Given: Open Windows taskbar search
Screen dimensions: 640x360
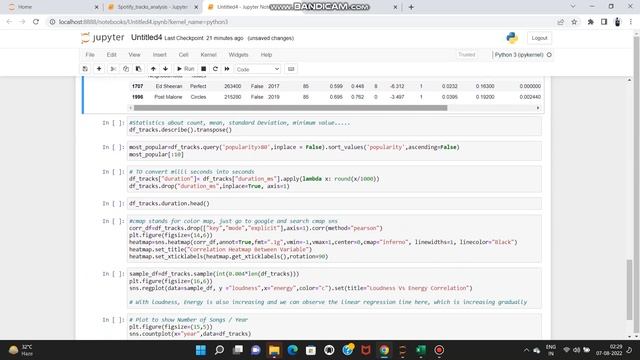Looking at the screenshot, I should (219, 350).
